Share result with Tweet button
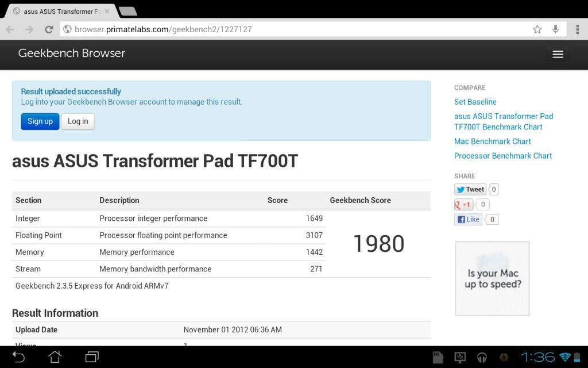588x368 pixels. [470, 189]
